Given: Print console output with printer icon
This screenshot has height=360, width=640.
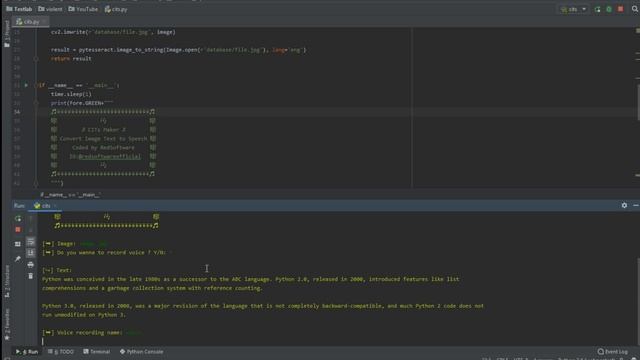Looking at the screenshot, I should pos(31,265).
